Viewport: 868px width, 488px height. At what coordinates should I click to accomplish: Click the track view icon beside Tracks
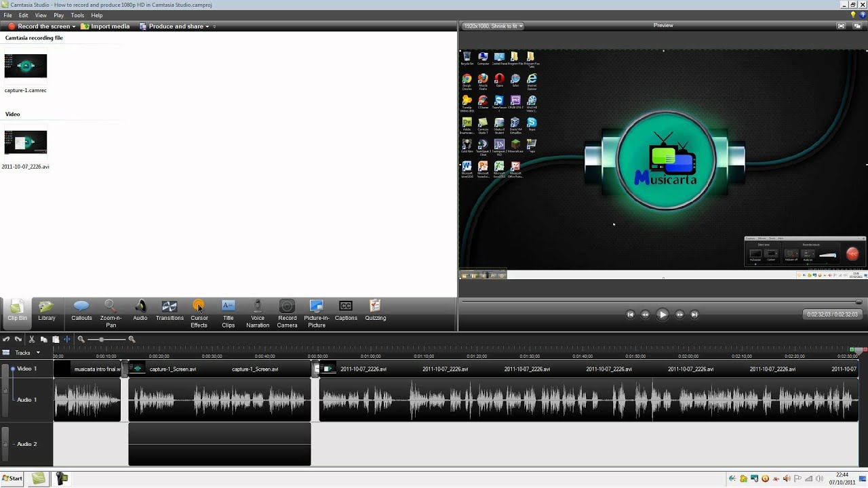click(6, 352)
